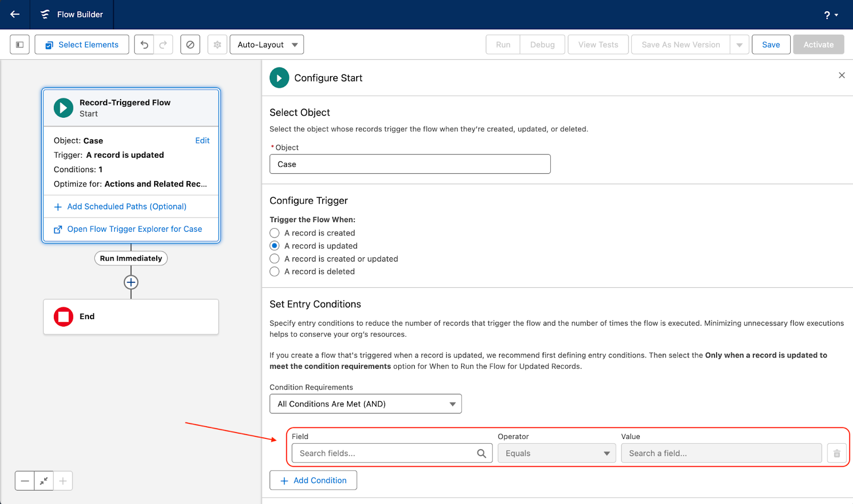Screen dimensions: 853x504
Task: Open Flow Trigger Explorer for Case link
Action: 134,229
